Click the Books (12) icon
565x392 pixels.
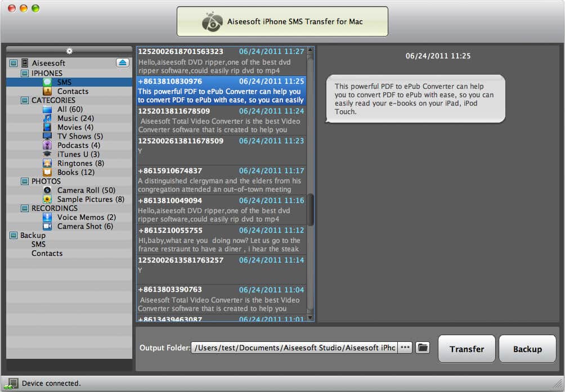point(47,172)
